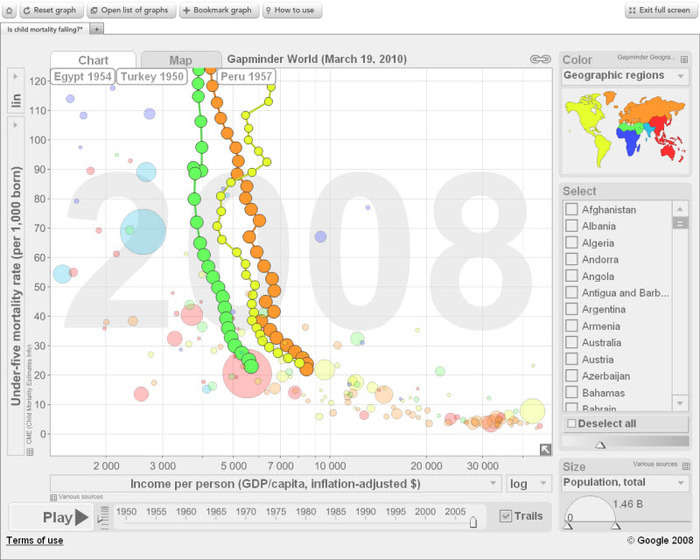Click the Size data source grid icon
The image size is (700, 560).
(686, 466)
